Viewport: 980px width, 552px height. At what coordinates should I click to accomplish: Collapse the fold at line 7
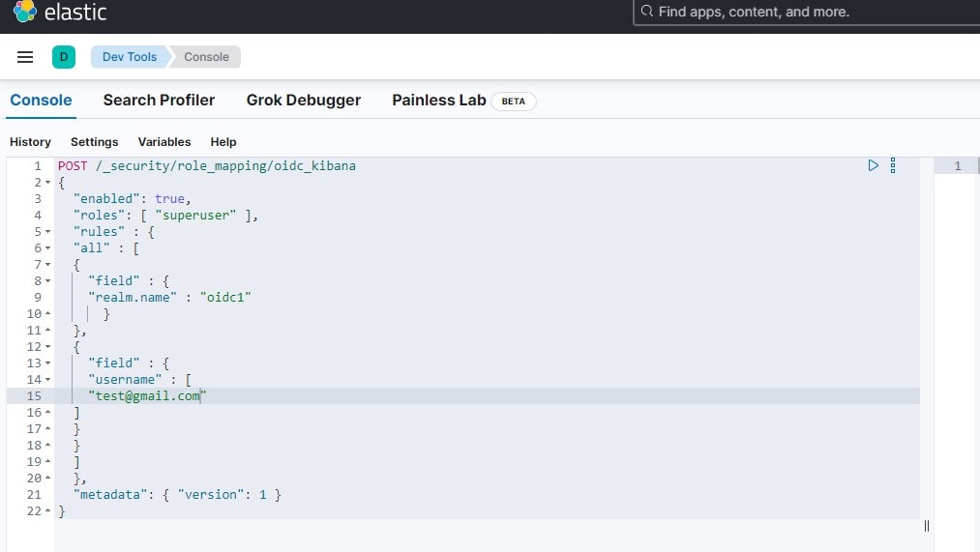click(47, 265)
